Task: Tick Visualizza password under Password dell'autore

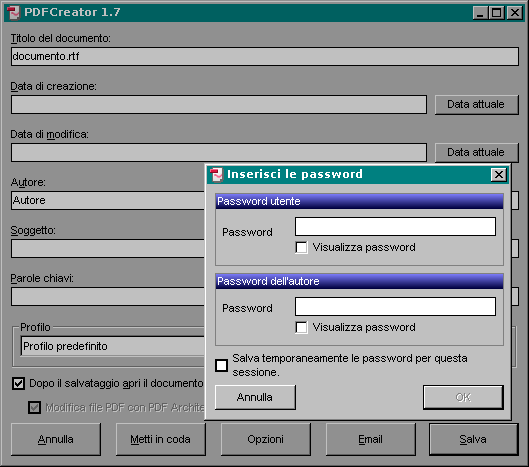Action: point(301,327)
